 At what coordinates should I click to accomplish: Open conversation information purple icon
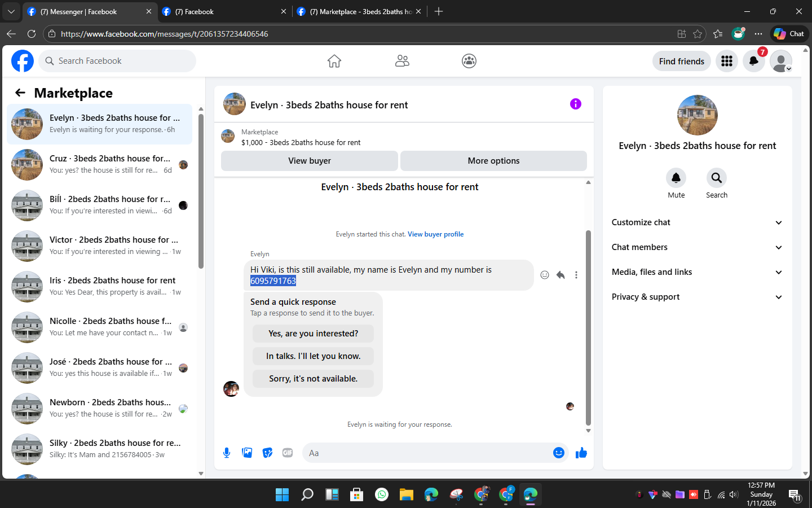(576, 104)
